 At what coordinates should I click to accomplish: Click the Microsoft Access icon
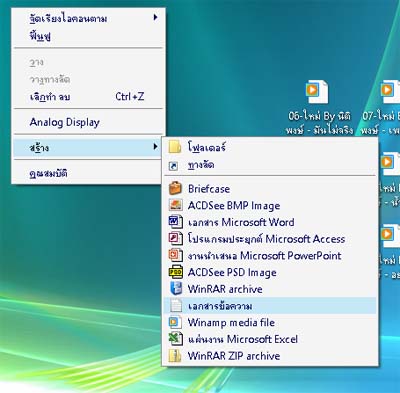(x=176, y=239)
